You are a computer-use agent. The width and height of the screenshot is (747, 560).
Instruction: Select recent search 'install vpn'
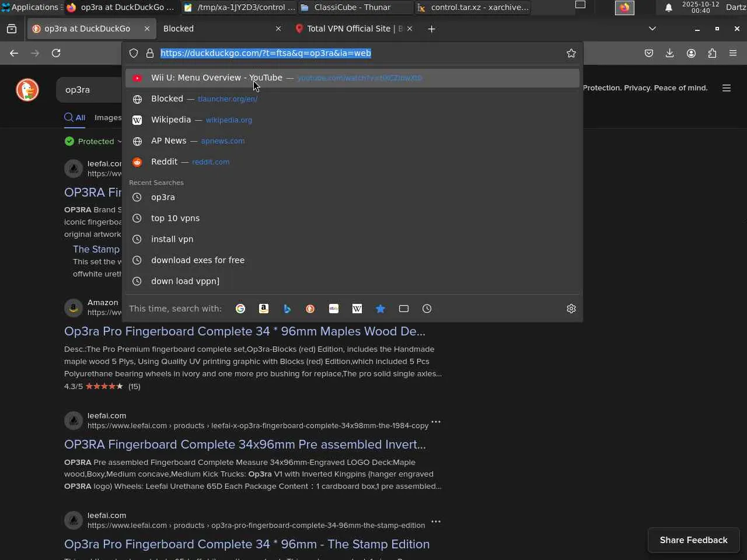click(x=352, y=239)
